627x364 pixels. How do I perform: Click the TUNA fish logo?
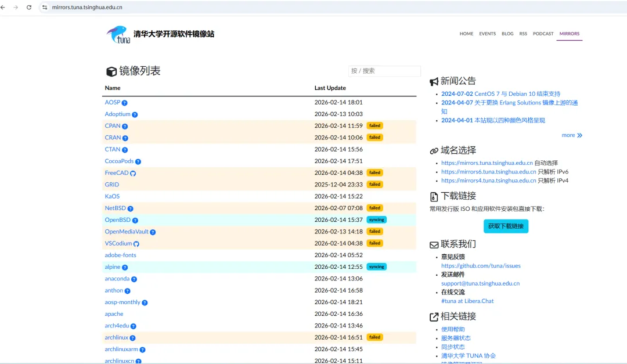click(x=118, y=34)
